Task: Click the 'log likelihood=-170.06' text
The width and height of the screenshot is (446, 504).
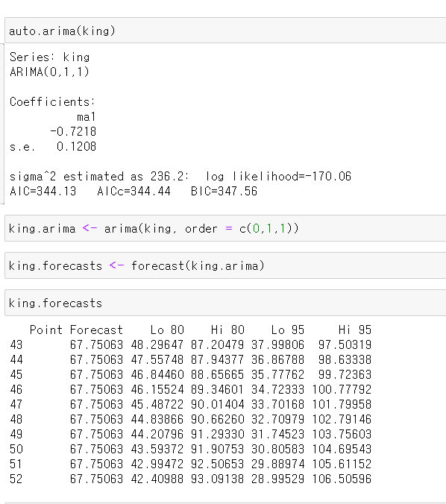Action: click(278, 176)
